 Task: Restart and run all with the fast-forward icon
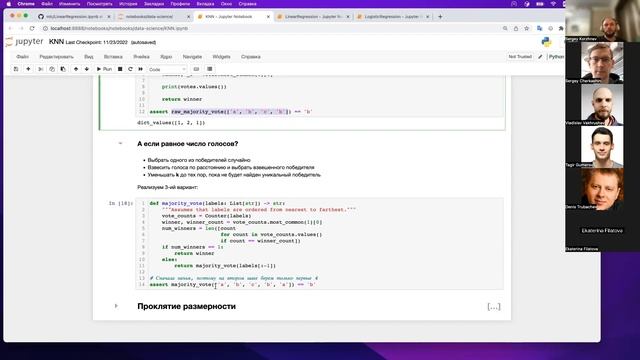(x=140, y=69)
